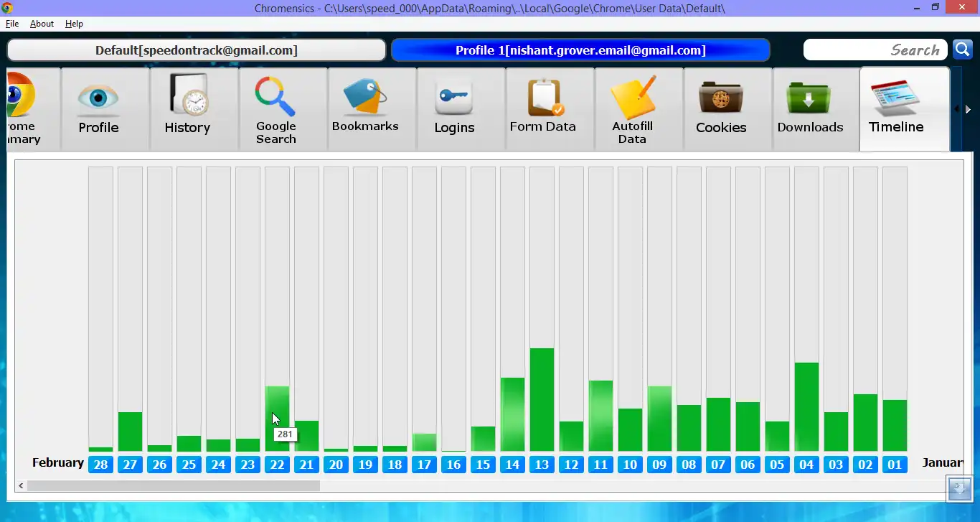Select day 08 on the timeline
980x522 pixels.
point(689,465)
